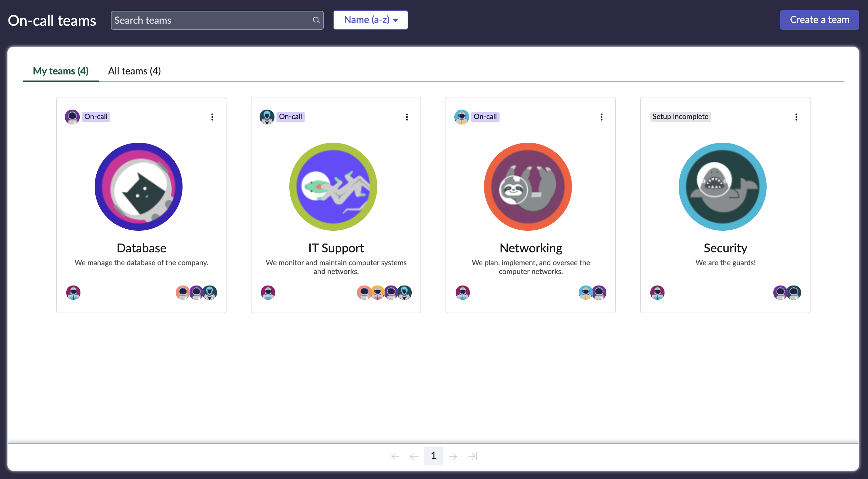Viewport: 868px width, 479px height.
Task: Click first member avatar on Networking card
Action: point(585,293)
